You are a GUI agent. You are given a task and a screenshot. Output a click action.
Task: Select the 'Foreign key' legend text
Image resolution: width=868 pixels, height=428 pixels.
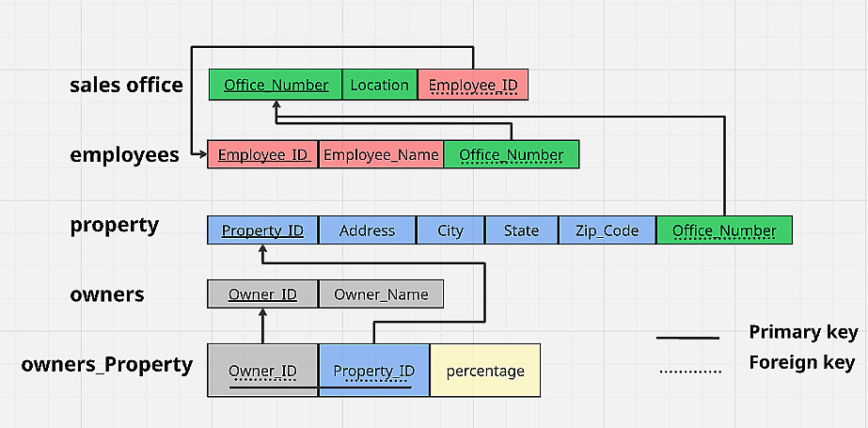click(x=801, y=363)
